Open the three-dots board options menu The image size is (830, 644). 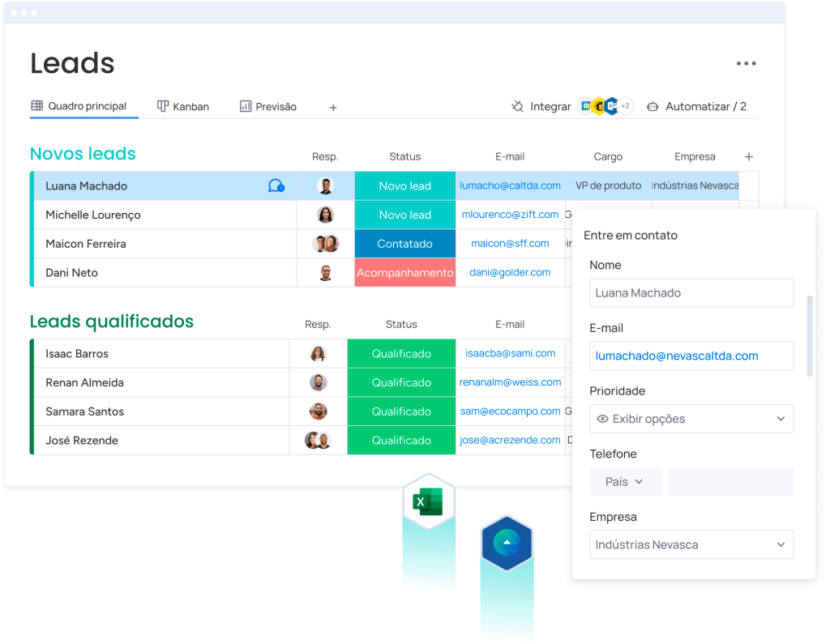(746, 64)
